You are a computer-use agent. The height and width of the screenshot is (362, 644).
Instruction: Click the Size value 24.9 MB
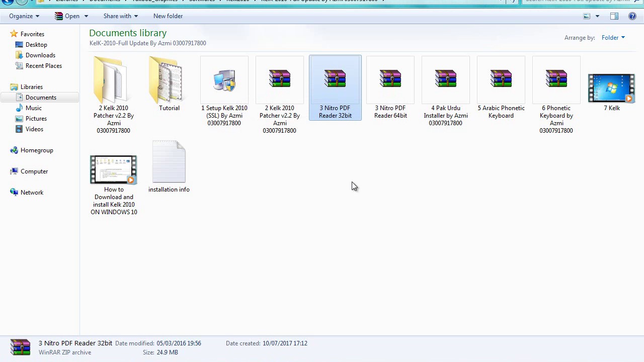167,352
